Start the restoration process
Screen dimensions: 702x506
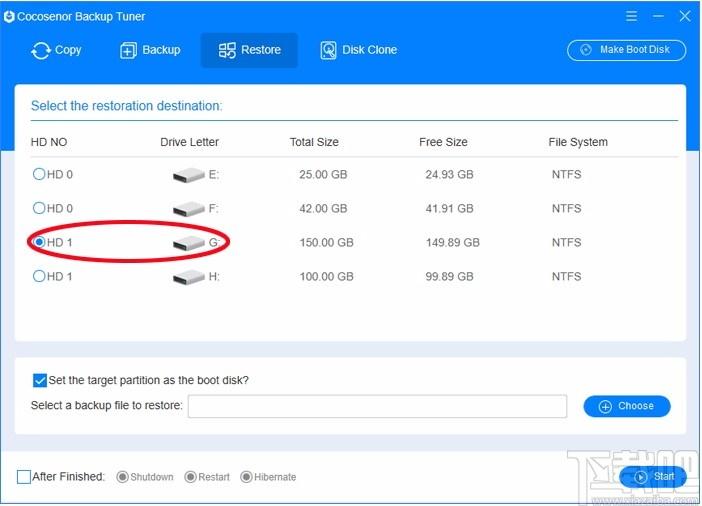coord(653,477)
